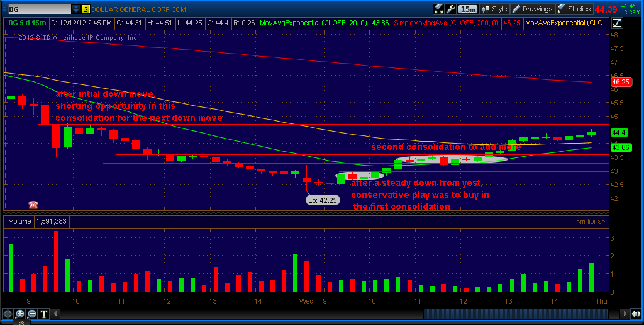This screenshot has height=325, width=644.
Task: Change the 15m timeframe aggregation
Action: pos(468,9)
